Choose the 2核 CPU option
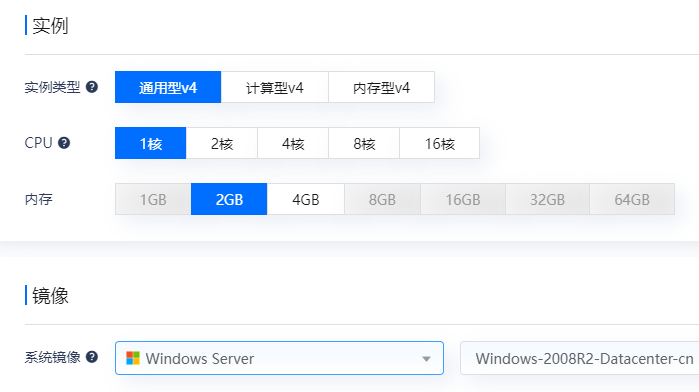 222,143
